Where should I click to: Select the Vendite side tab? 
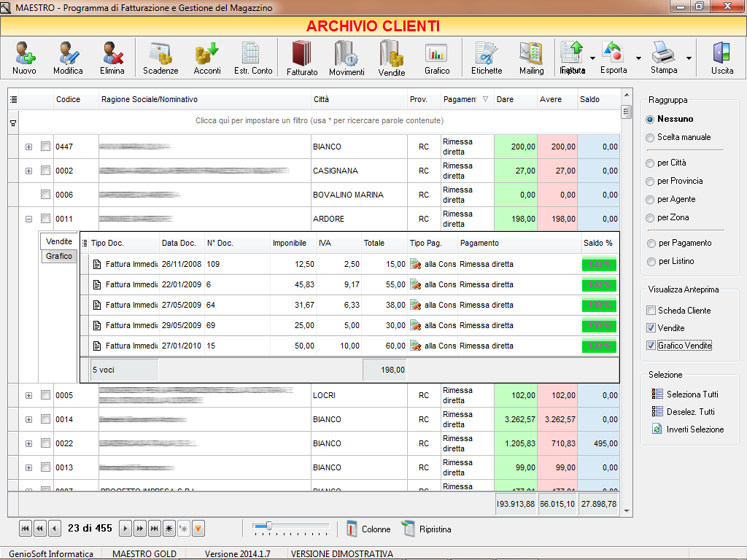coord(59,241)
